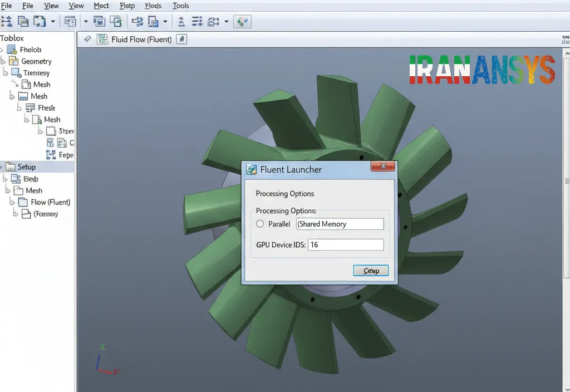Viewport: 570px width, 392px height.
Task: Expand the Sʼrper tree node
Action: (40, 131)
